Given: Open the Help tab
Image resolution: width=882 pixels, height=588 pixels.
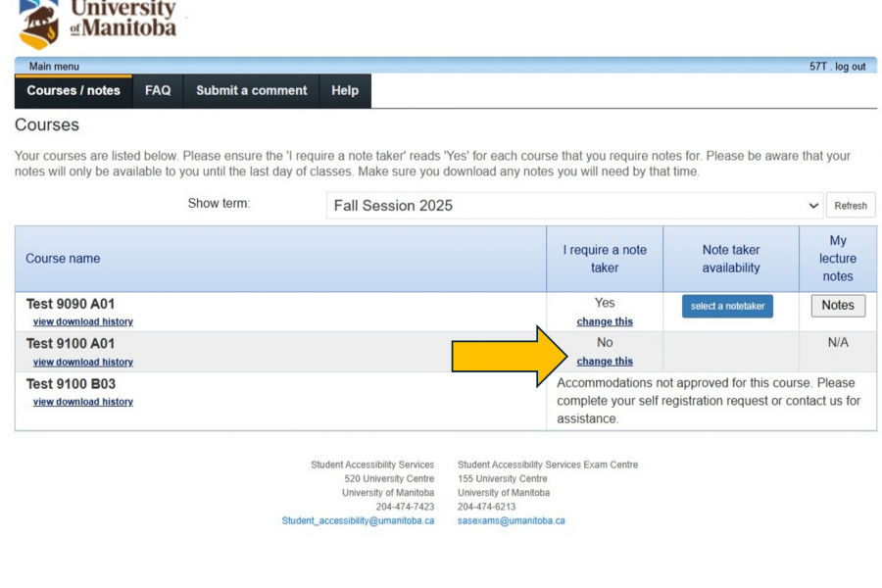Looking at the screenshot, I should point(345,91).
